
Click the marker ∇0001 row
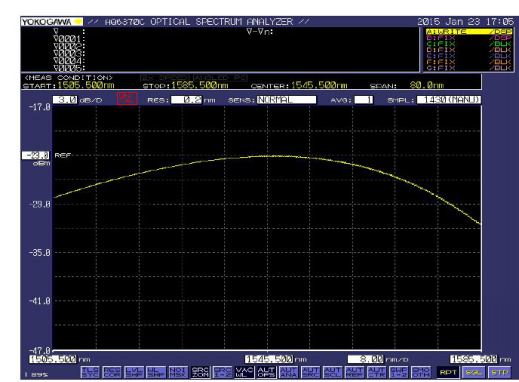69,39
